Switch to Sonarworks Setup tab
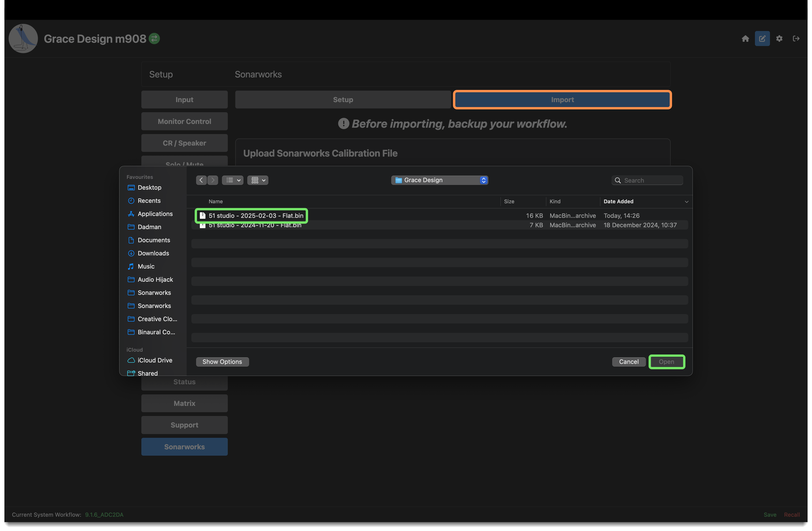 pyautogui.click(x=343, y=100)
